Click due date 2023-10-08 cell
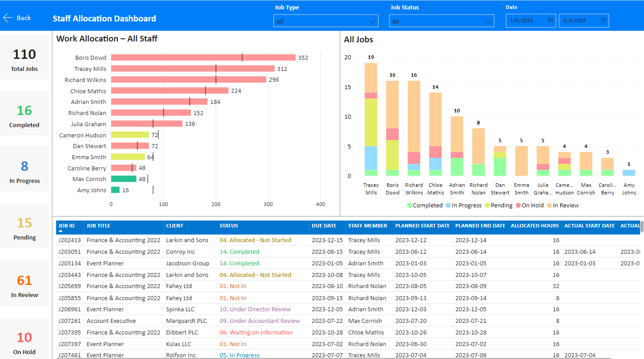Screen dimensions: 644x359 (x=327, y=275)
